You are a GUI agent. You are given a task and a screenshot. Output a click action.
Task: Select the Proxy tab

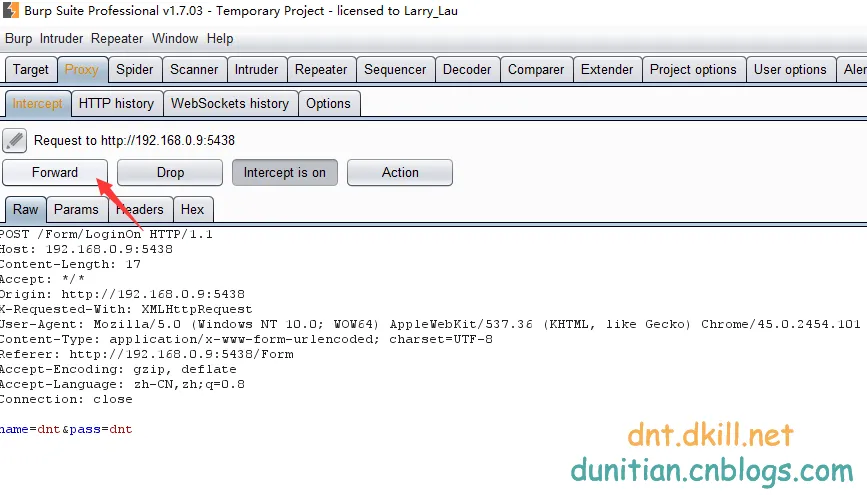point(82,70)
